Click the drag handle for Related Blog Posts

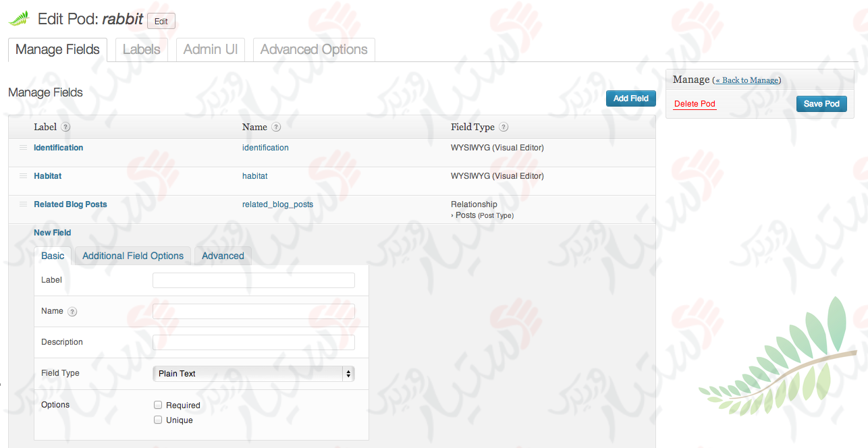click(22, 204)
